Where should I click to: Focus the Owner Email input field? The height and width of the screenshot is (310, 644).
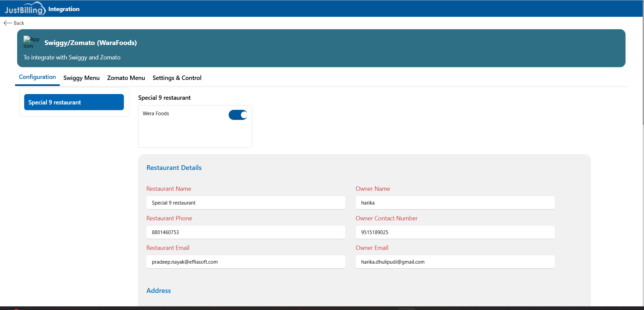click(x=455, y=262)
